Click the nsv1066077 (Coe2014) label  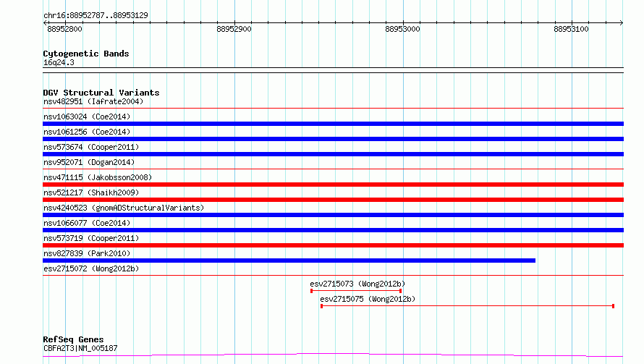pyautogui.click(x=87, y=223)
